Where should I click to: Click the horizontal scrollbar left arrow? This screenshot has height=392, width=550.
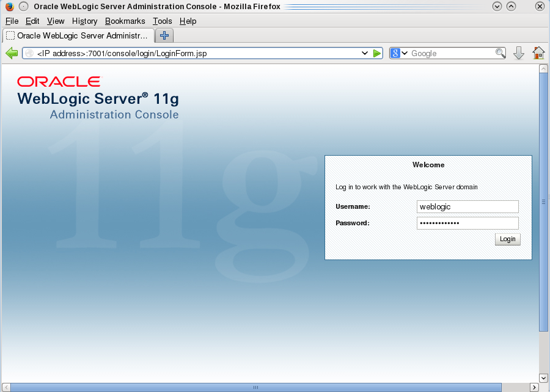pos(6,388)
